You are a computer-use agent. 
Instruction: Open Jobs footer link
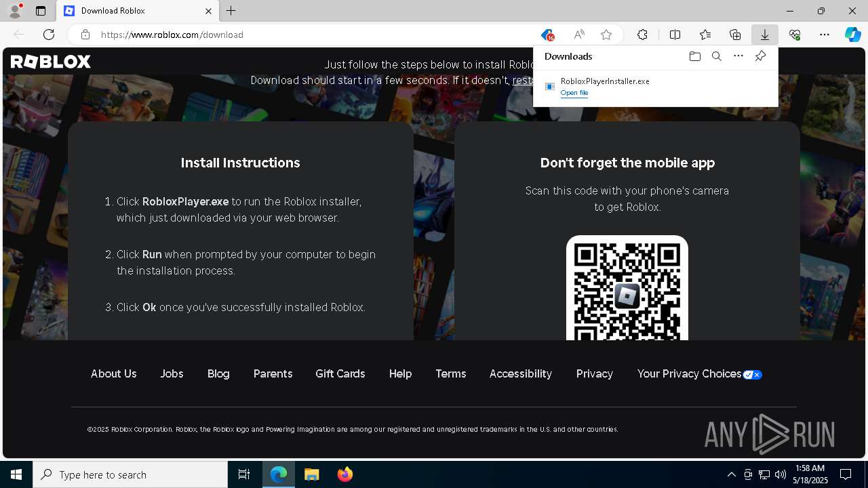coord(172,373)
